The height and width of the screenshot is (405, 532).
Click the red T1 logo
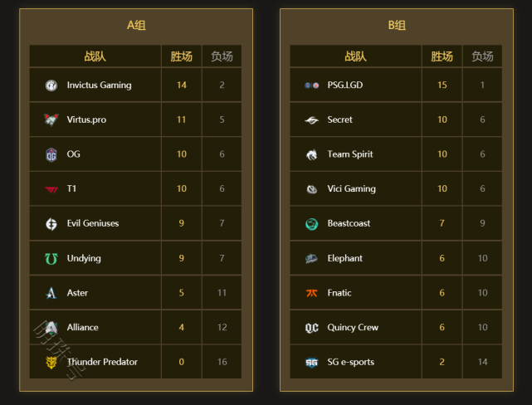(x=51, y=189)
